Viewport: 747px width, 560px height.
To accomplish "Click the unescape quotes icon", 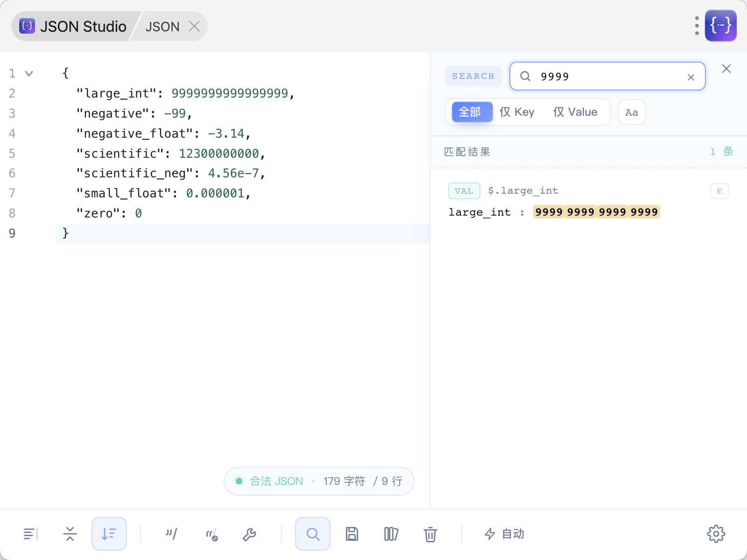I will (x=212, y=534).
